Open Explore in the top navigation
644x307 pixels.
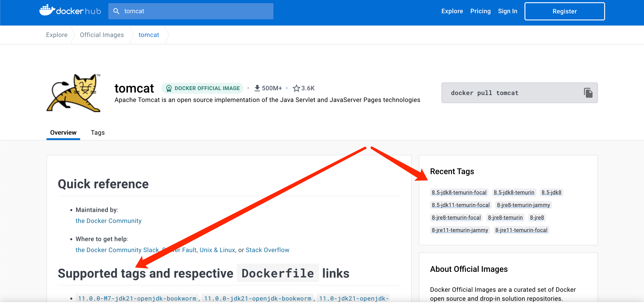tap(452, 11)
